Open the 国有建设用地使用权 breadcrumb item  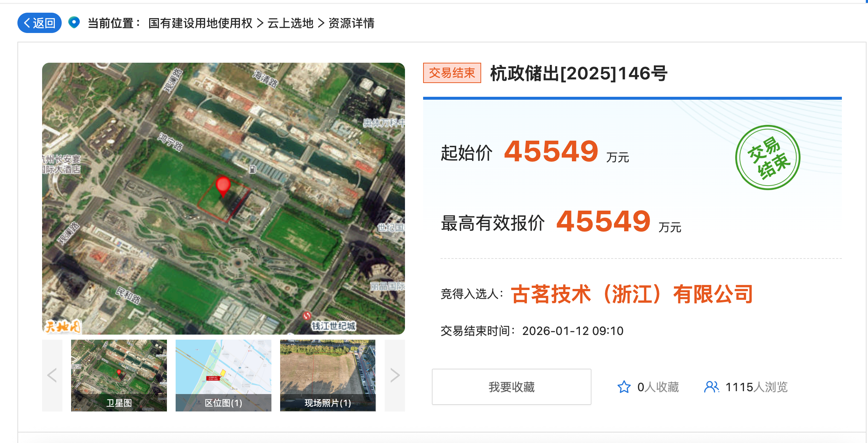(200, 23)
